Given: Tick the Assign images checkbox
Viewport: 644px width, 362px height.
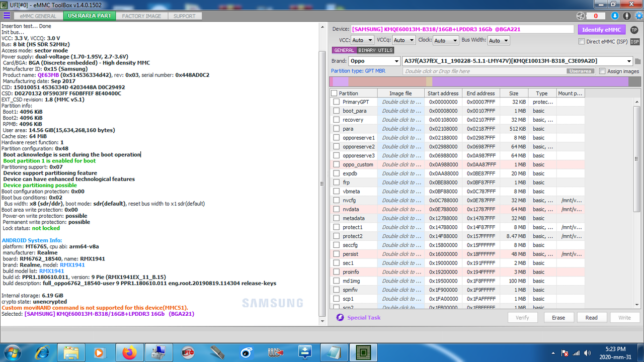Looking at the screenshot, I should tap(602, 71).
